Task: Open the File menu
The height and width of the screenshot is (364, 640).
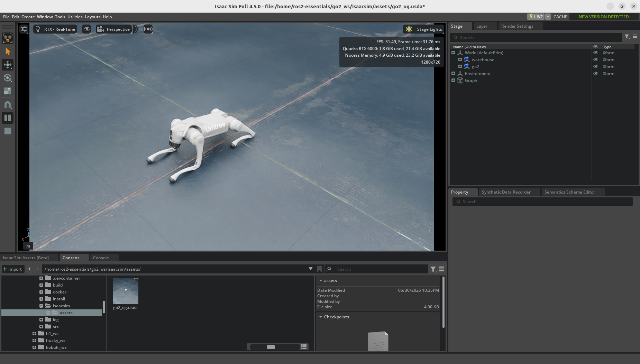Action: tap(6, 17)
